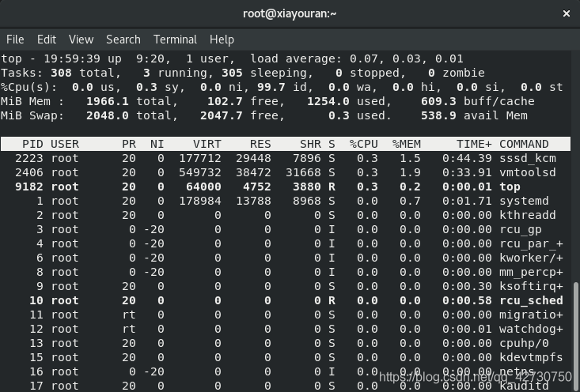Click the 1966.1 total memory value
Viewport: 580px width, 392px height.
(x=108, y=101)
